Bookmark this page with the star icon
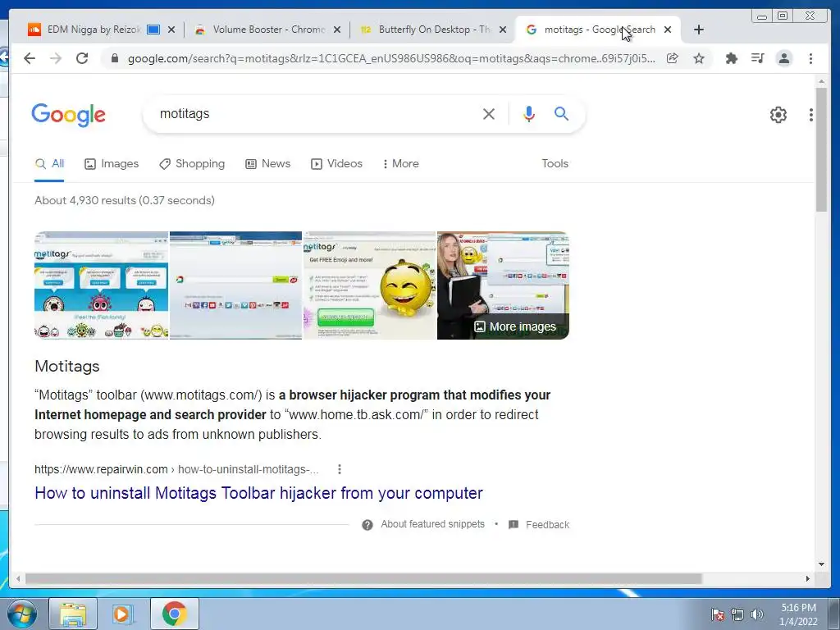Viewport: 840px width, 630px height. 699,58
